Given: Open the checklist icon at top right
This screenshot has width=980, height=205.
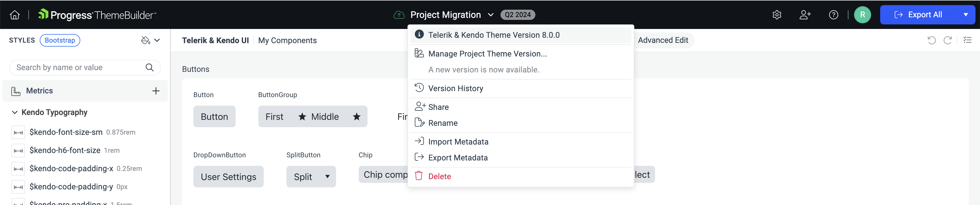Looking at the screenshot, I should 967,40.
